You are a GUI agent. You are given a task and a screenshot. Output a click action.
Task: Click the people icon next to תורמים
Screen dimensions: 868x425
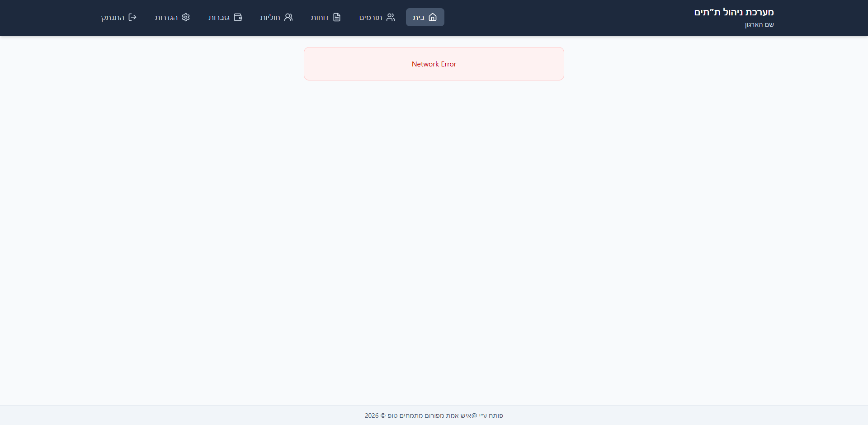click(390, 17)
